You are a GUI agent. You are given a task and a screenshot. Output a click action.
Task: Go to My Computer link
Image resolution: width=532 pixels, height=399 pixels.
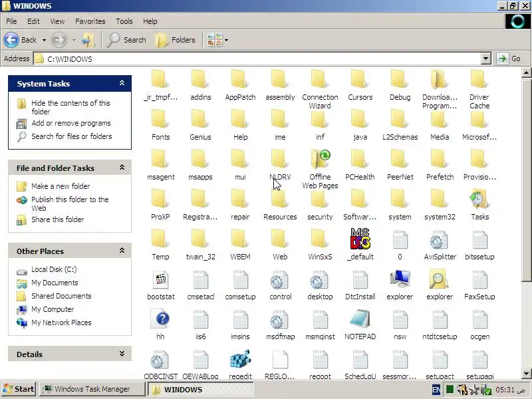(x=53, y=309)
